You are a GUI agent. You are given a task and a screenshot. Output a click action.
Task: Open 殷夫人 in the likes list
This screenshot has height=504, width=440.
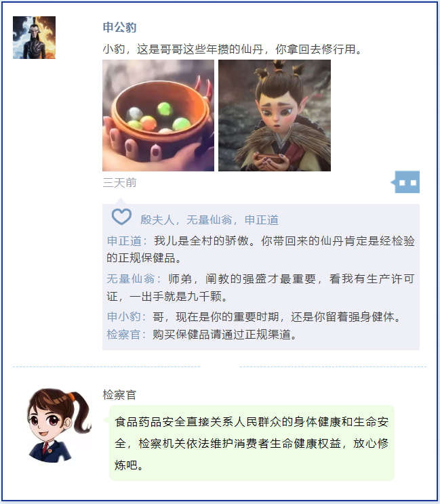pos(157,220)
